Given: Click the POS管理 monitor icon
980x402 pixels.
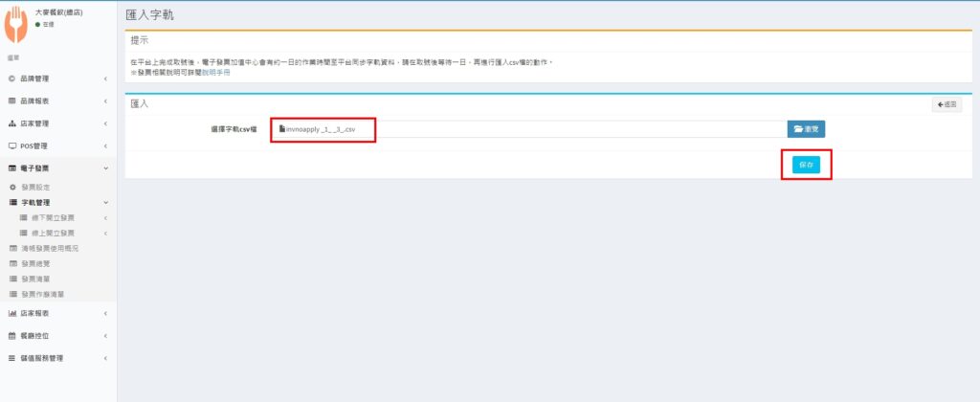Looking at the screenshot, I should click(11, 145).
